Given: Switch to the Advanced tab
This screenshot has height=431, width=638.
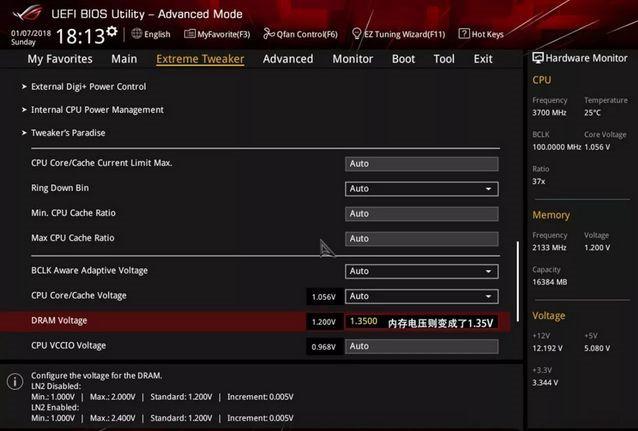Looking at the screenshot, I should click(288, 59).
